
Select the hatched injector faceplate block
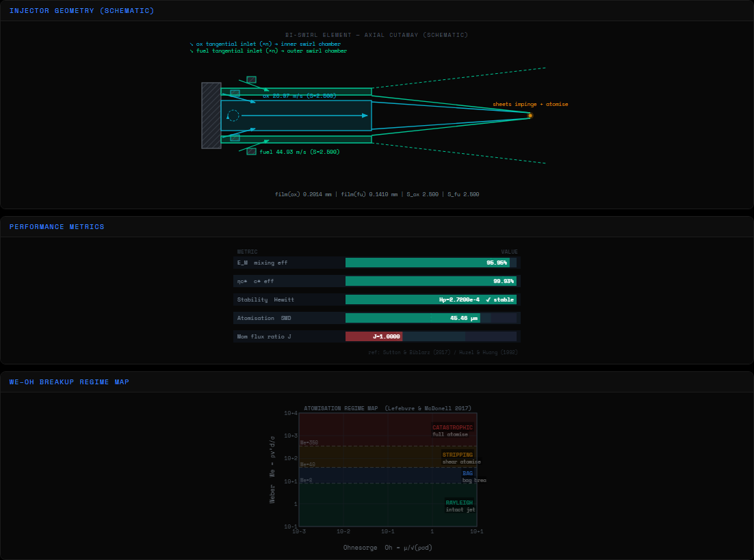[211, 116]
